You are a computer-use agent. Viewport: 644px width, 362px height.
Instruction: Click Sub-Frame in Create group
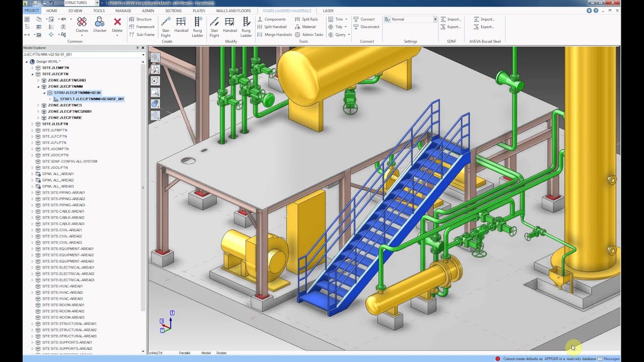point(142,35)
